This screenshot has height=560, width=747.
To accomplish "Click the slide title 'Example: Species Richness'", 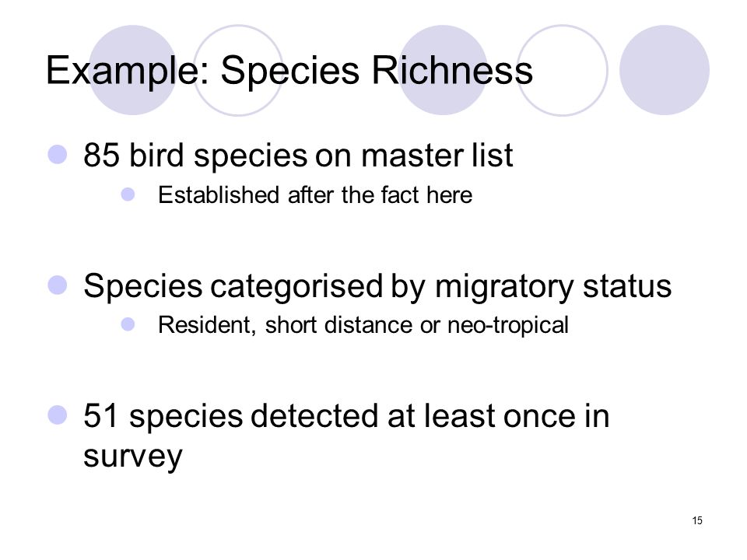I will (289, 72).
